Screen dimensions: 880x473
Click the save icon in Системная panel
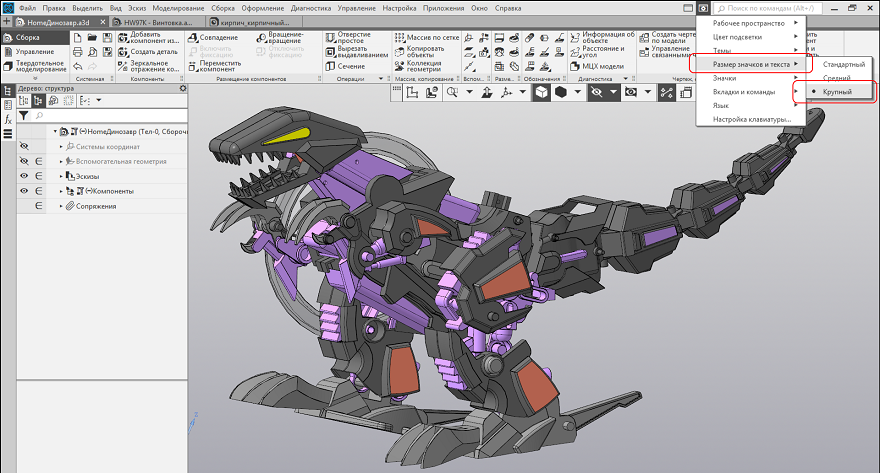coord(107,38)
